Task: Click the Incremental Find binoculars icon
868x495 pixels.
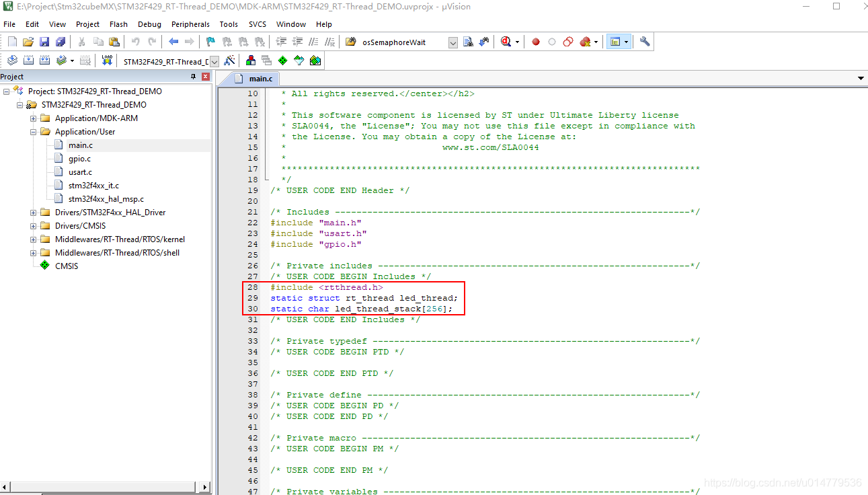Action: [484, 42]
